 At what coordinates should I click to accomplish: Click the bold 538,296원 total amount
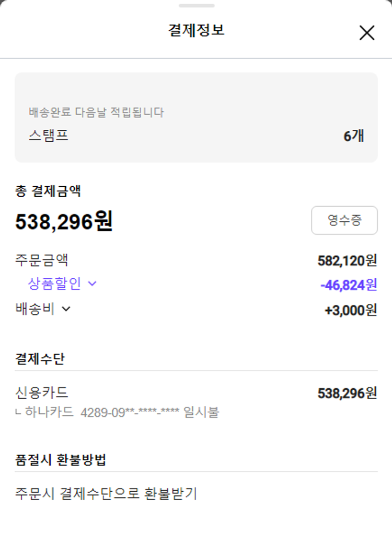pyautogui.click(x=64, y=222)
